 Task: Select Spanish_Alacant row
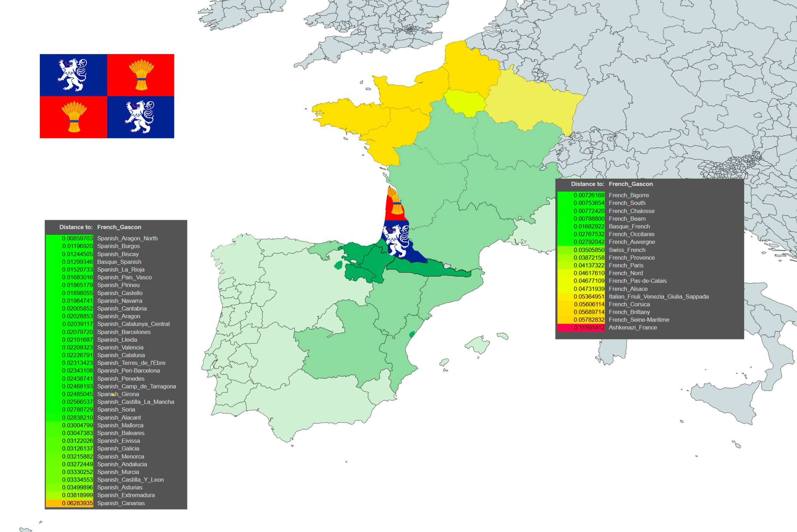116,417
